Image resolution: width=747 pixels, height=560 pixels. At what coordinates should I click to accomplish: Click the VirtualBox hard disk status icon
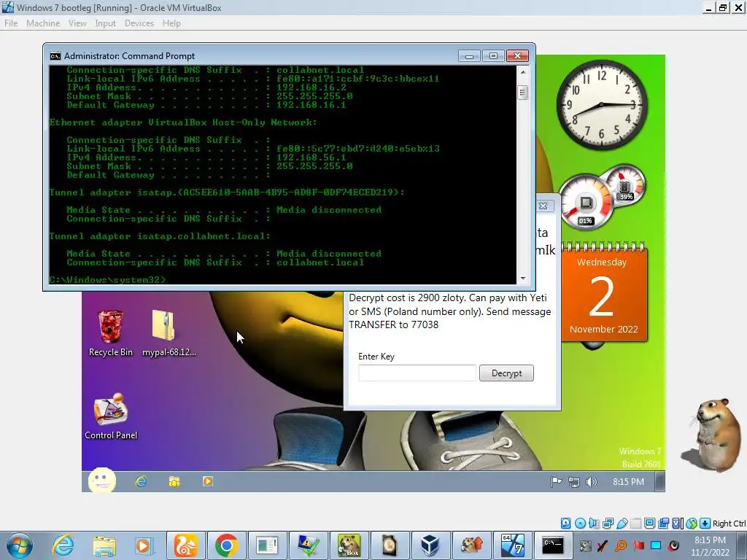[x=565, y=524]
